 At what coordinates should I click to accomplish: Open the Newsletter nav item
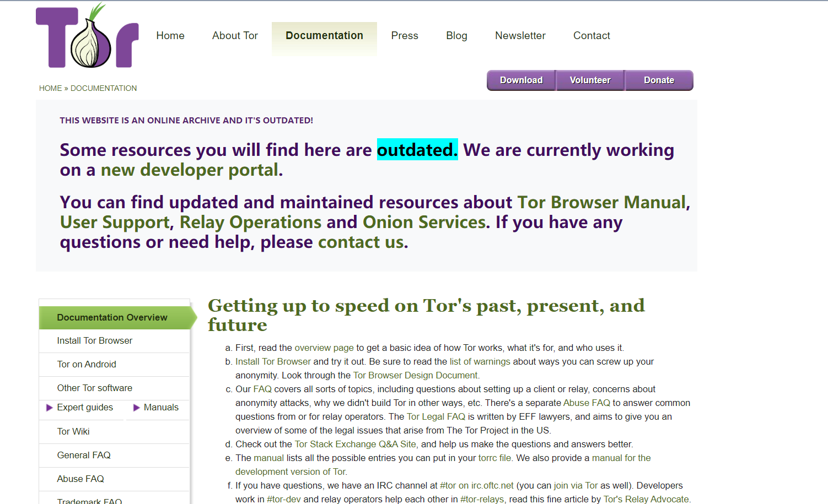click(x=520, y=36)
